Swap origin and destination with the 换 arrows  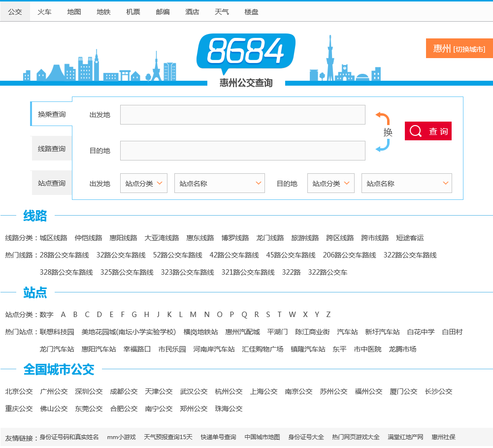pyautogui.click(x=384, y=132)
